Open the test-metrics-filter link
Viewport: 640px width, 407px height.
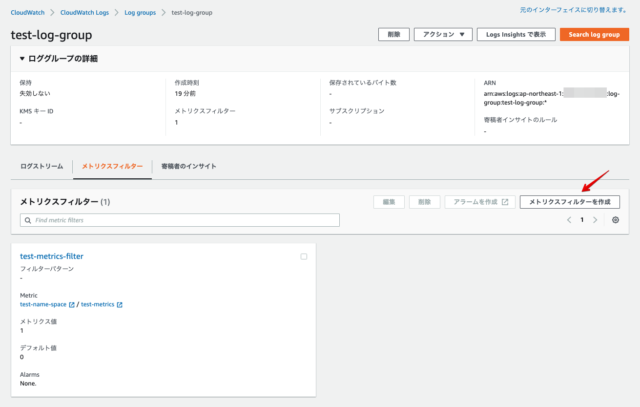tap(51, 256)
